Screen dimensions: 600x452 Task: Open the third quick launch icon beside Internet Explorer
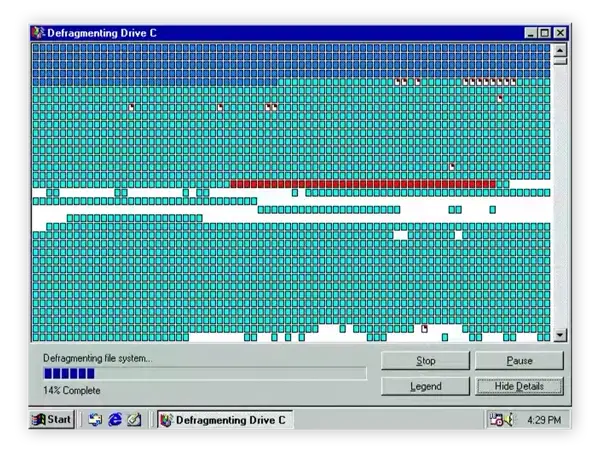pos(134,419)
